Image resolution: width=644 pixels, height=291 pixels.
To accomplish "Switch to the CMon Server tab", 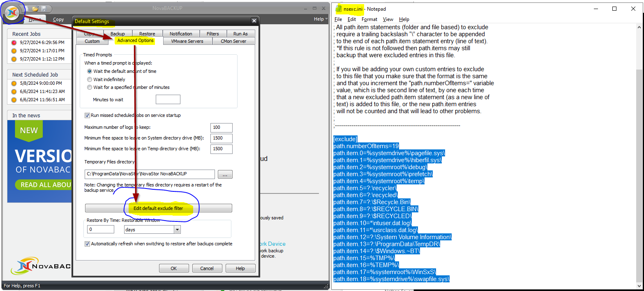I will tap(233, 41).
